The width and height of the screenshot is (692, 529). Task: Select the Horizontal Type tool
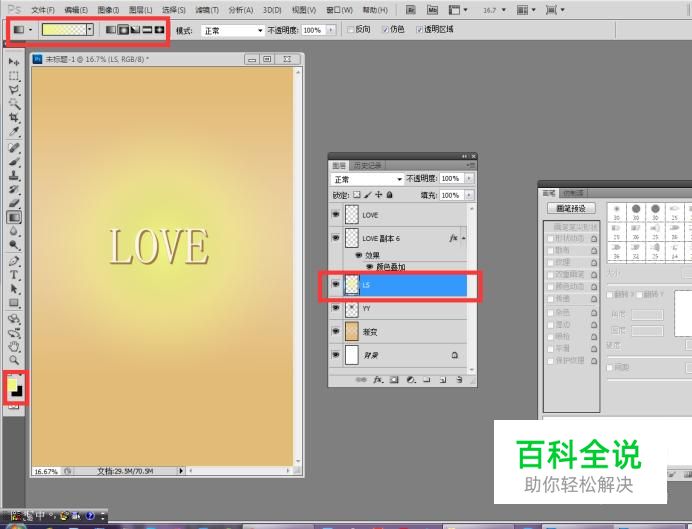coord(14,275)
